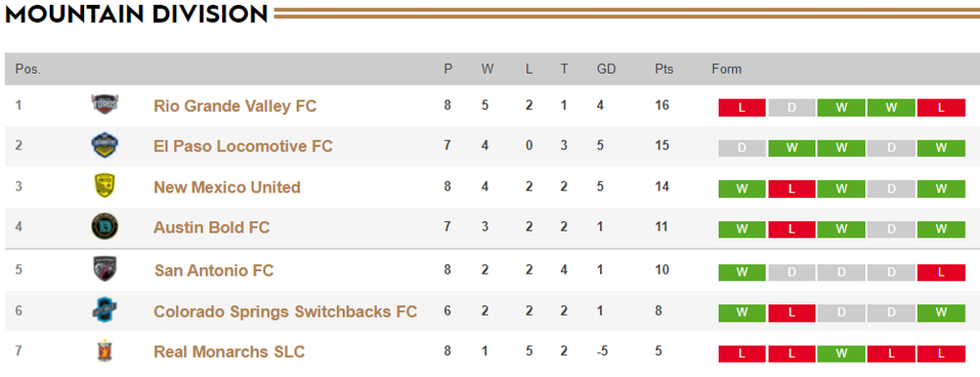Click the Real Monarchs SLC crest
The height and width of the screenshot is (377, 980).
pos(104,351)
